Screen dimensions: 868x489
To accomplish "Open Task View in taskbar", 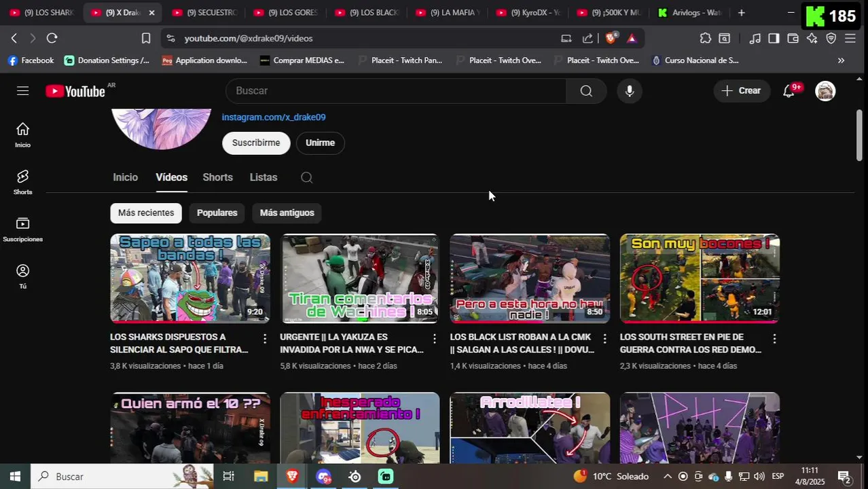I will click(229, 476).
